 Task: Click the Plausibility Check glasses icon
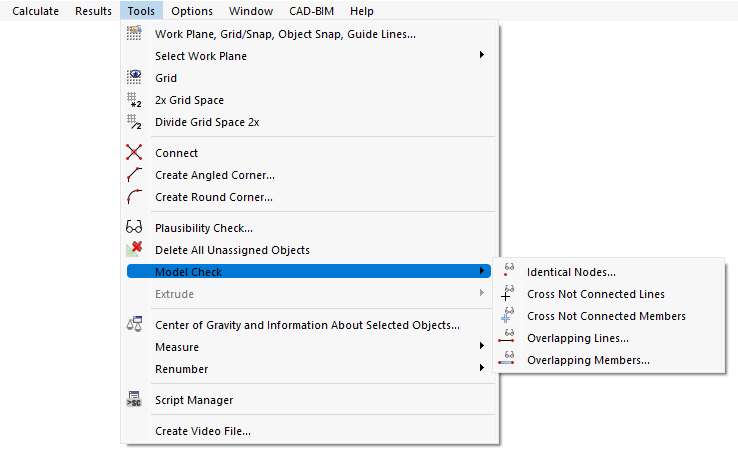click(134, 228)
